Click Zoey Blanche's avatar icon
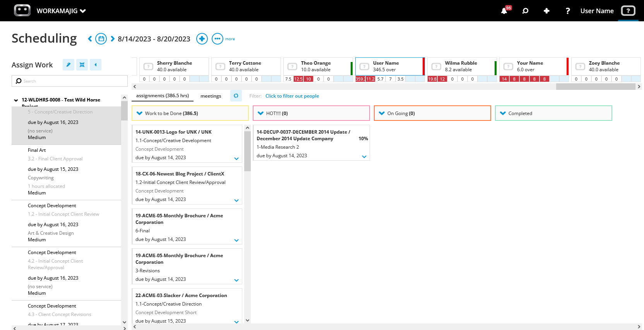This screenshot has height=330, width=644. pos(580,67)
